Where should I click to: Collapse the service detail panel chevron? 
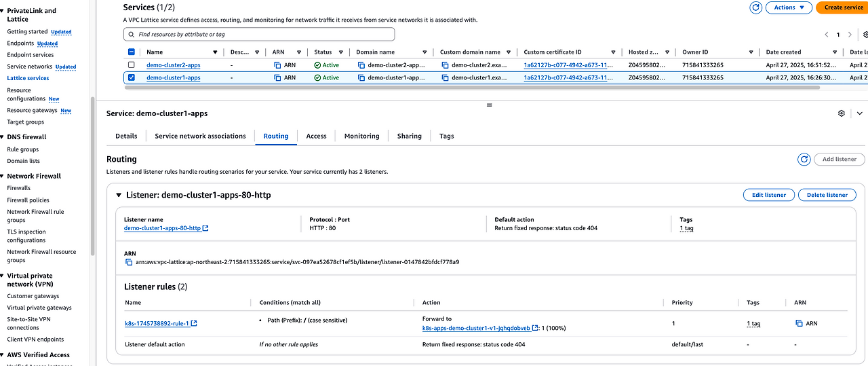(860, 113)
